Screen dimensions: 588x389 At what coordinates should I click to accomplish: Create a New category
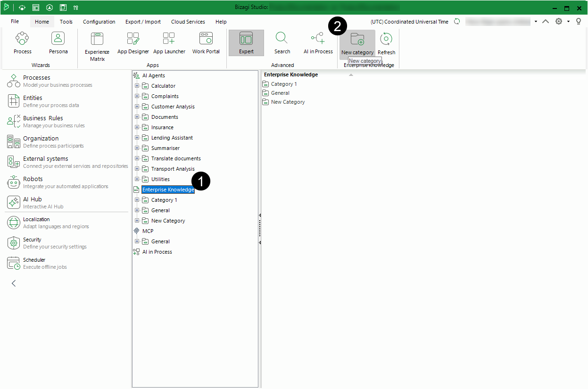357,44
